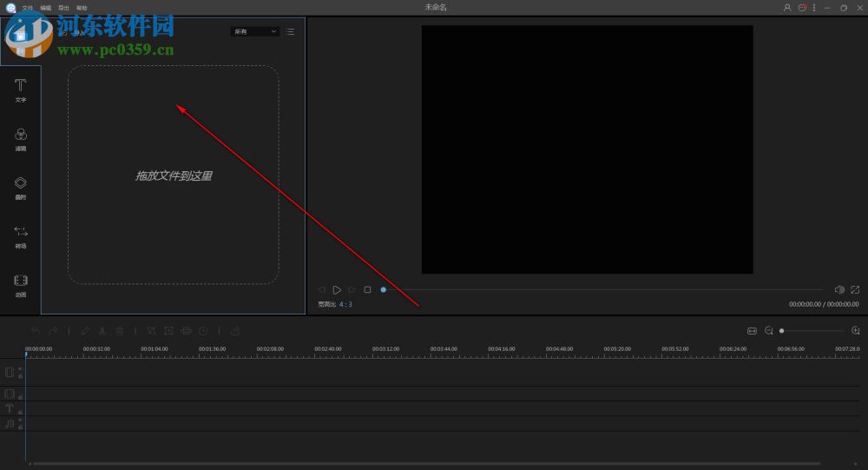868x470 pixels.
Task: Click the text track T icon in the timeline
Action: [10, 408]
